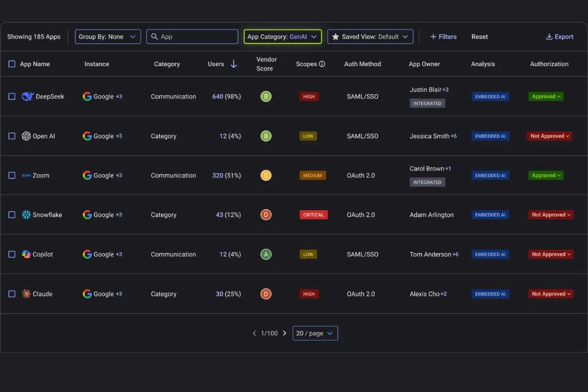Click the Export button
The width and height of the screenshot is (588, 392).
[560, 37]
